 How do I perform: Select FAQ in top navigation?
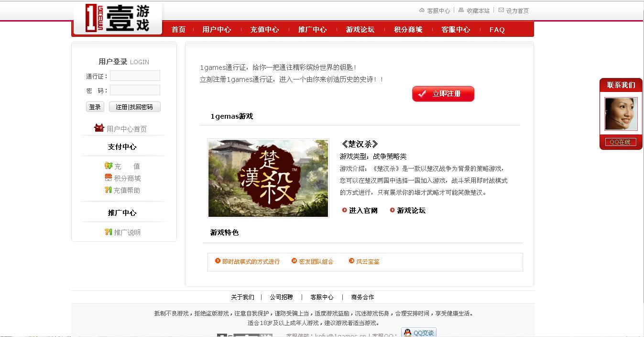497,29
